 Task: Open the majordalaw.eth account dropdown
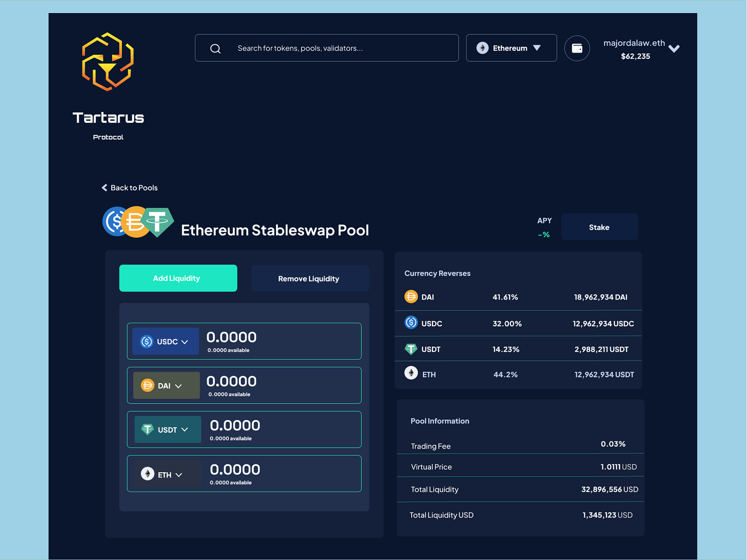(642, 49)
